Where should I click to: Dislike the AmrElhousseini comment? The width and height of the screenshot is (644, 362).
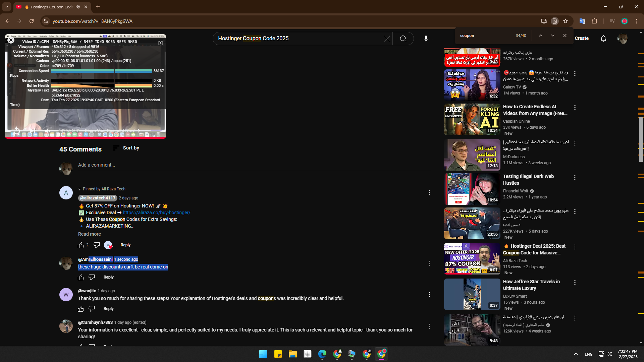pyautogui.click(x=92, y=278)
